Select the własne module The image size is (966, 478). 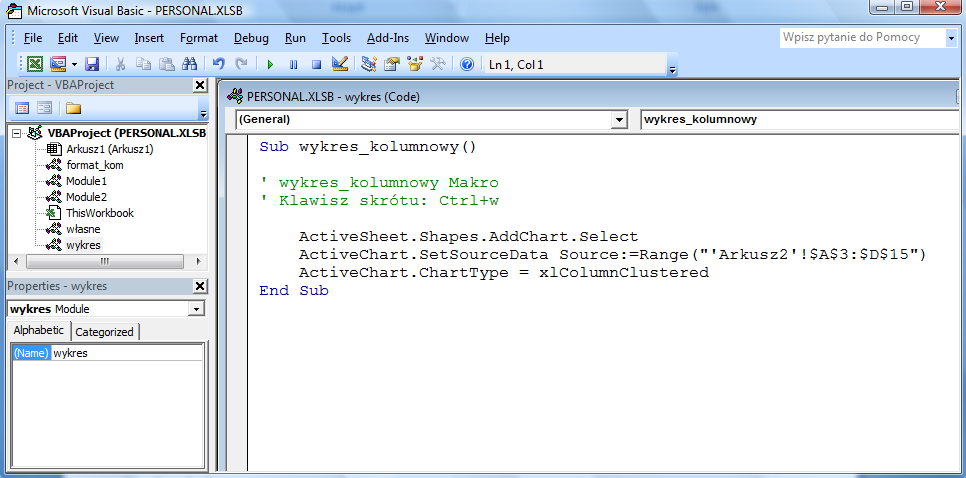pos(83,229)
